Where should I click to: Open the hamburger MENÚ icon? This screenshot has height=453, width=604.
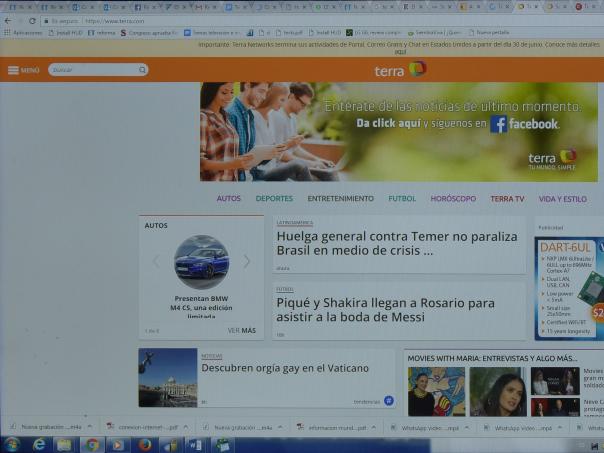coord(14,70)
